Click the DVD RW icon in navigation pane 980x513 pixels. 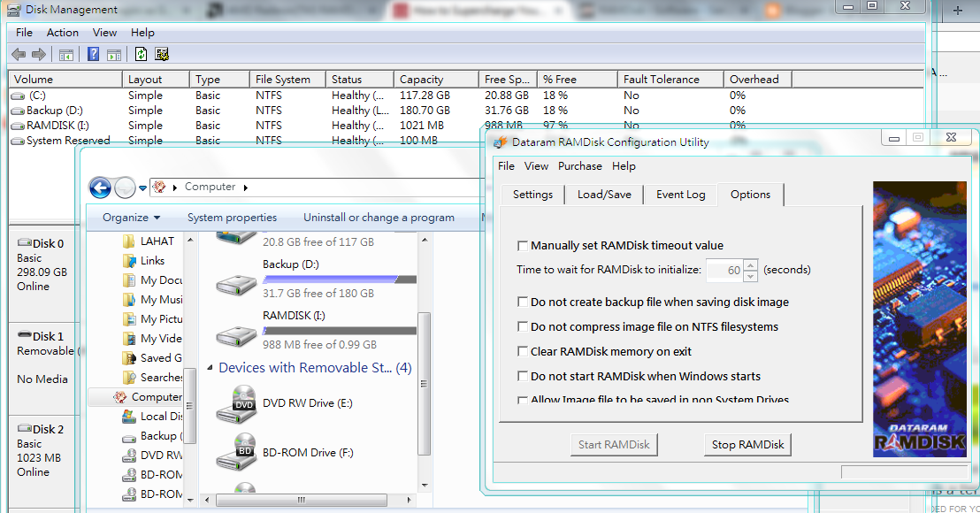pyautogui.click(x=129, y=456)
